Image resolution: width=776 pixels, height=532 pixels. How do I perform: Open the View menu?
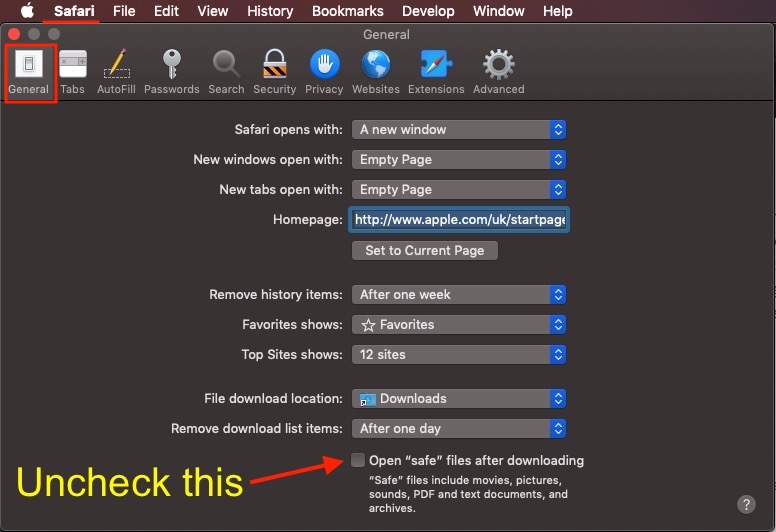pos(213,11)
